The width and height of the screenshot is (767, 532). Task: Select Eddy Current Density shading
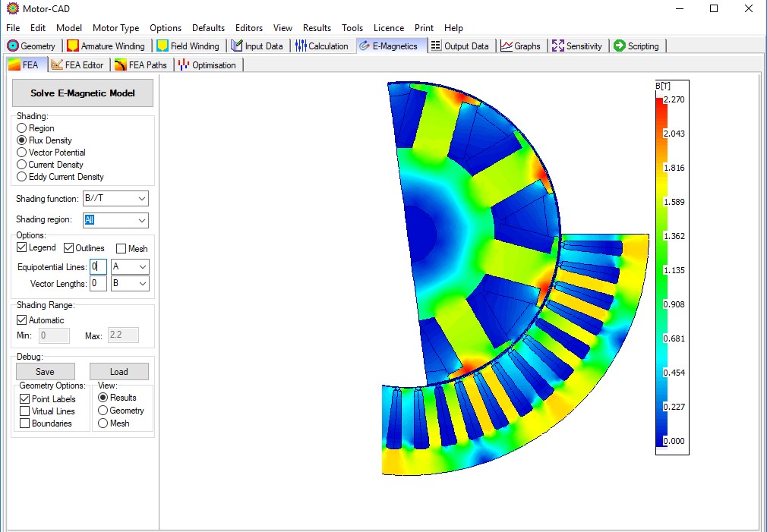click(21, 177)
